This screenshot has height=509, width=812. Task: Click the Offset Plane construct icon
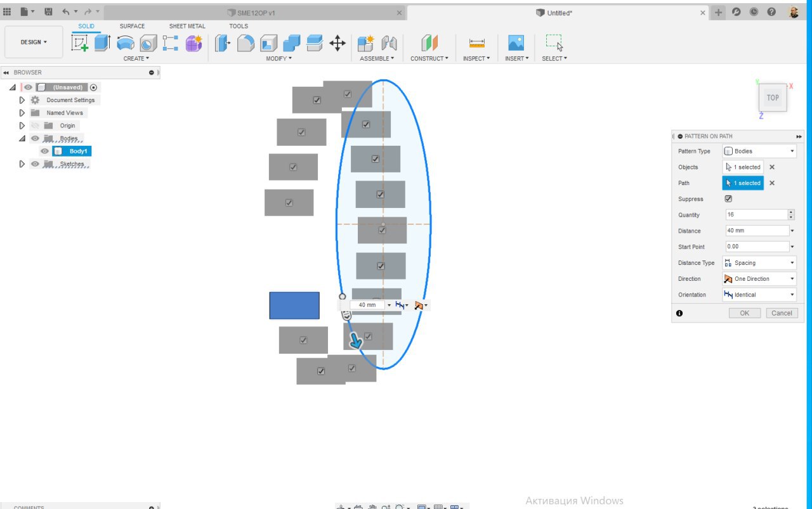tap(429, 43)
